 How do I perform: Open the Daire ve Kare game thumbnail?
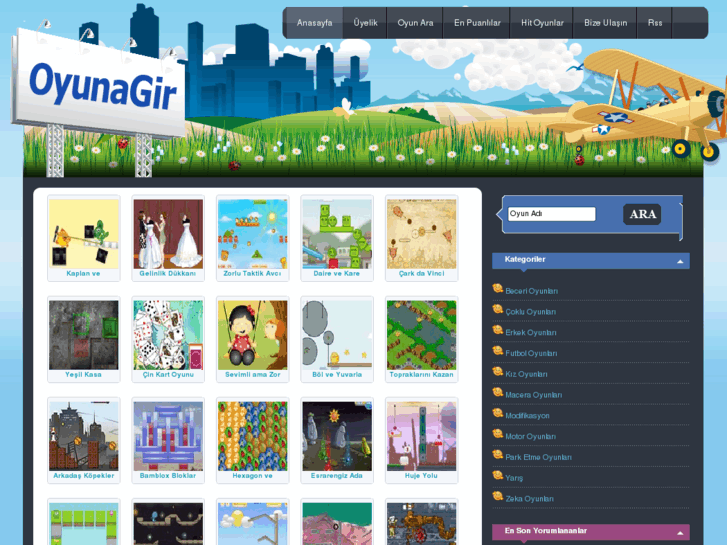click(337, 234)
